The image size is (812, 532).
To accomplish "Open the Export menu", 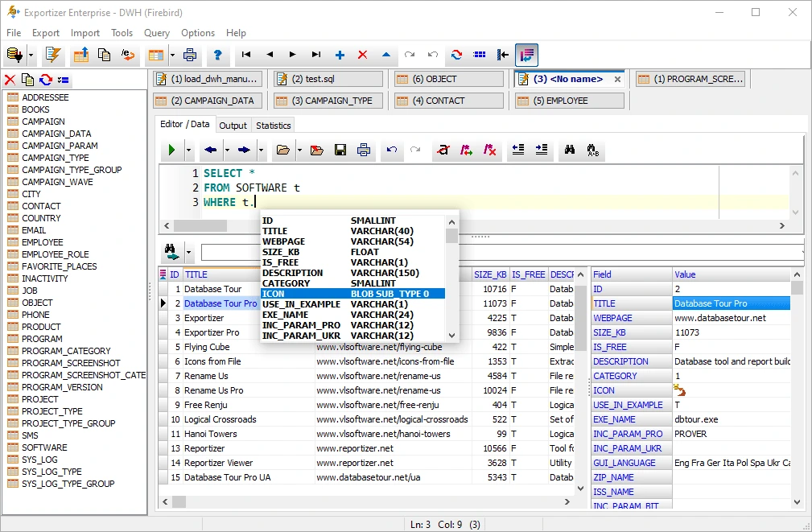I will tap(46, 33).
